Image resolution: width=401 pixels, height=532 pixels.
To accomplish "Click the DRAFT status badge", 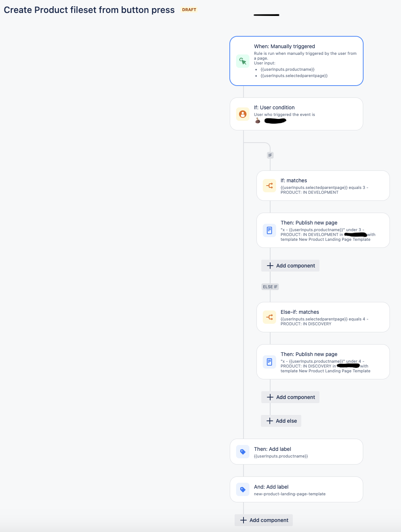I will click(x=189, y=10).
